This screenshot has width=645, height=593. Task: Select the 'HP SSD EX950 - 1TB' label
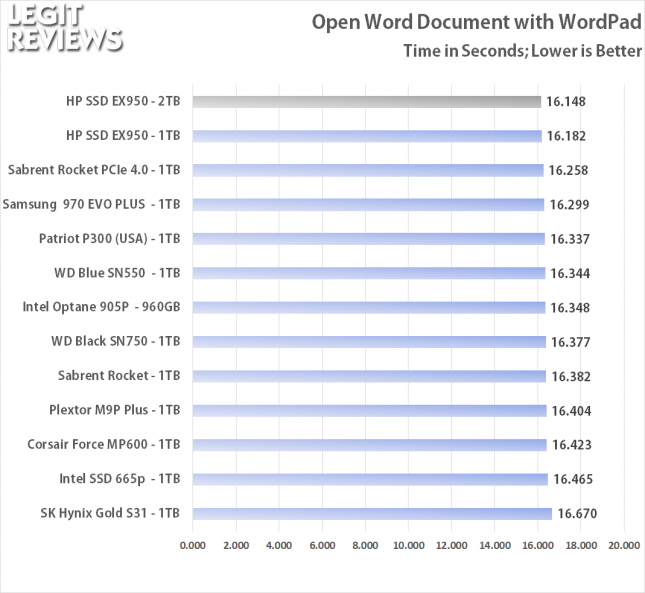(x=123, y=136)
